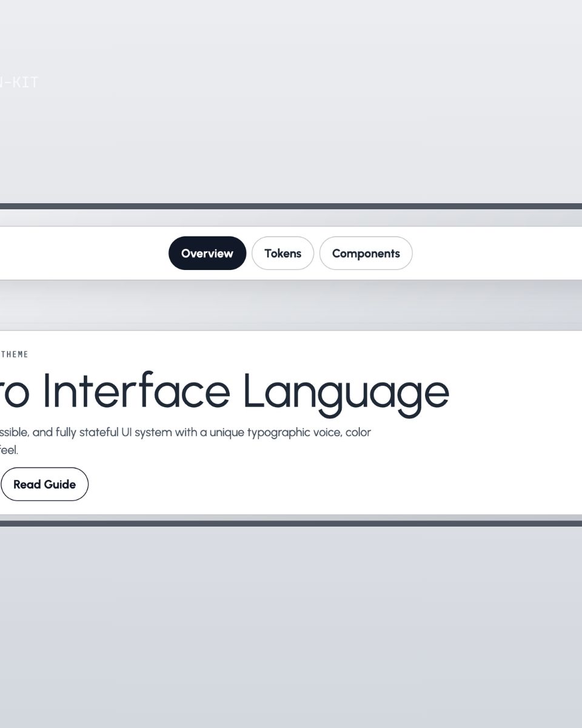Click the 'Interface Language' heading
Viewport: 582px width, 728px height.
click(224, 393)
